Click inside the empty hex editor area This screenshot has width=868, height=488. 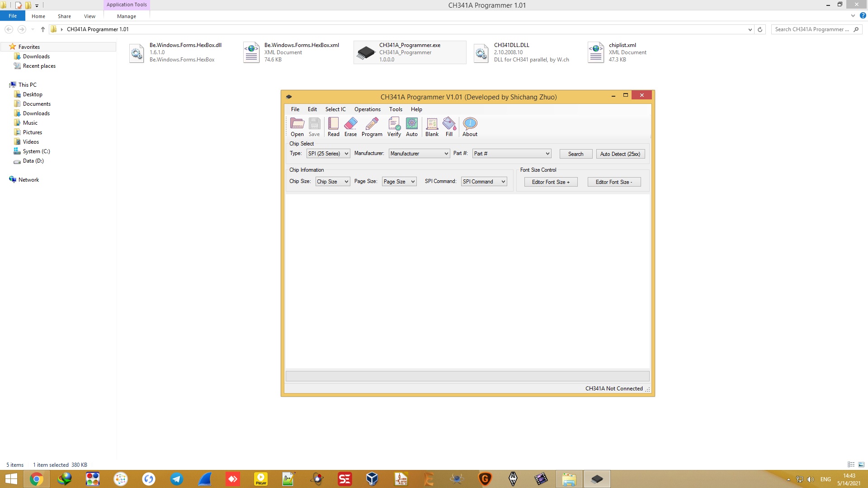[467, 281]
